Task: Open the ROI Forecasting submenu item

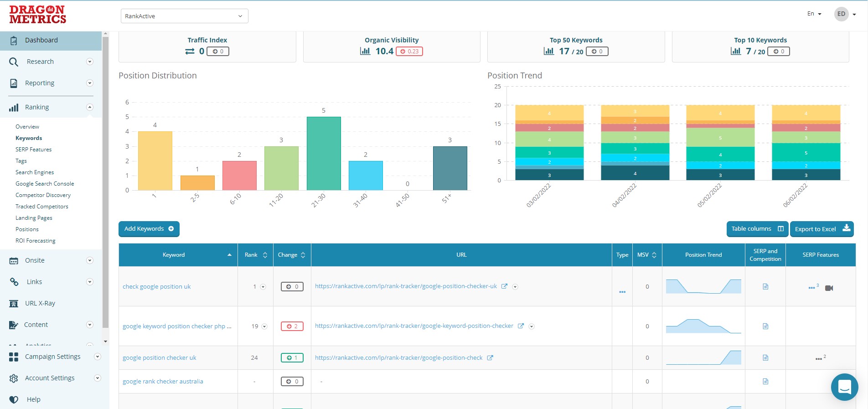Action: click(36, 241)
